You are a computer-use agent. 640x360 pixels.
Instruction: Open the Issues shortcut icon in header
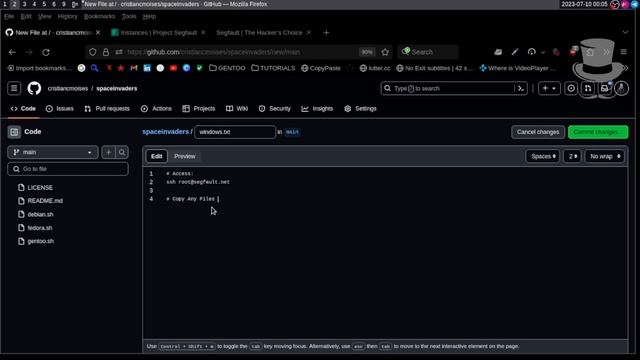pyautogui.click(x=571, y=88)
